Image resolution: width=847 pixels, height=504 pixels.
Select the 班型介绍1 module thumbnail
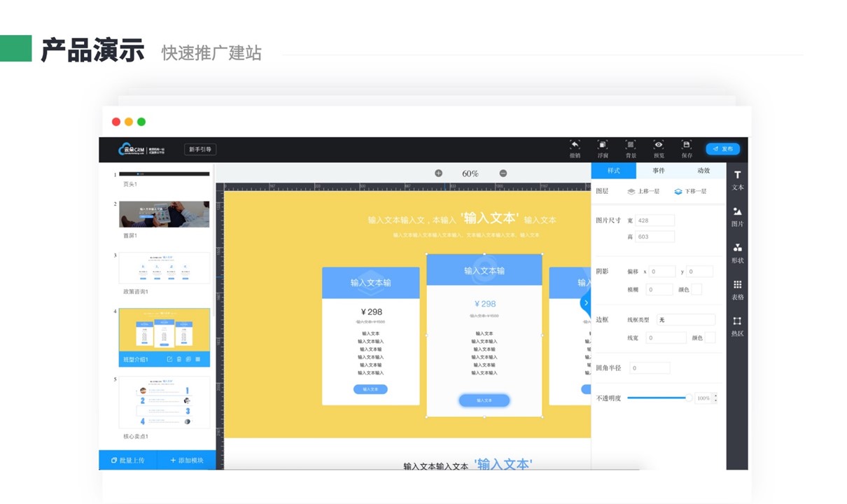(164, 330)
